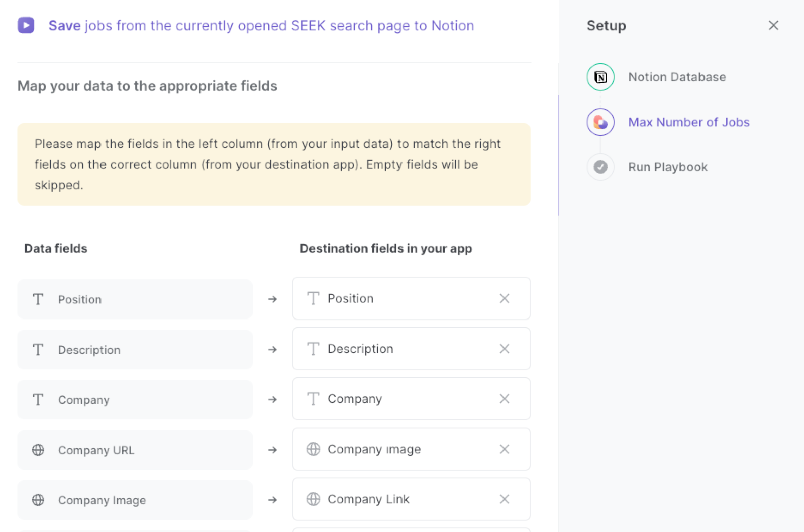Click the text type icon in Company data field

pyautogui.click(x=38, y=400)
